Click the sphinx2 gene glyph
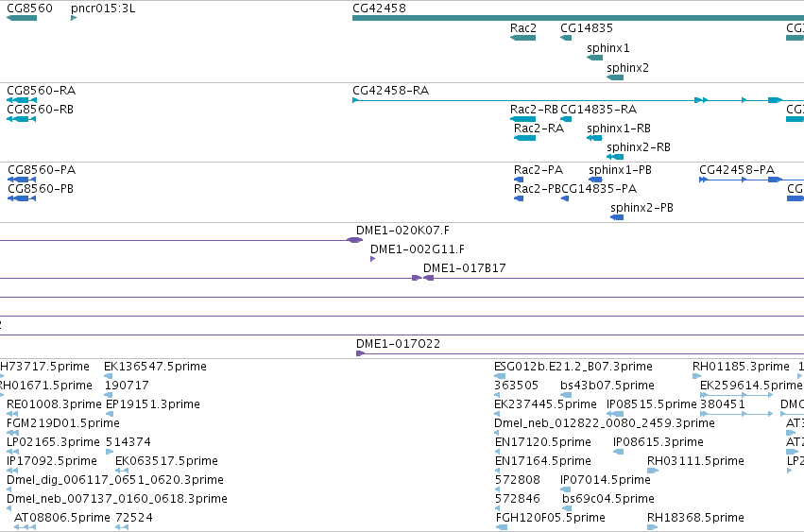Screen dimensions: 804x532 [615, 77]
